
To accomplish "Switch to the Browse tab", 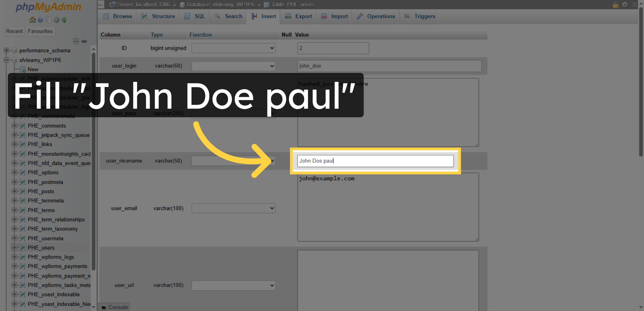I will [x=117, y=16].
